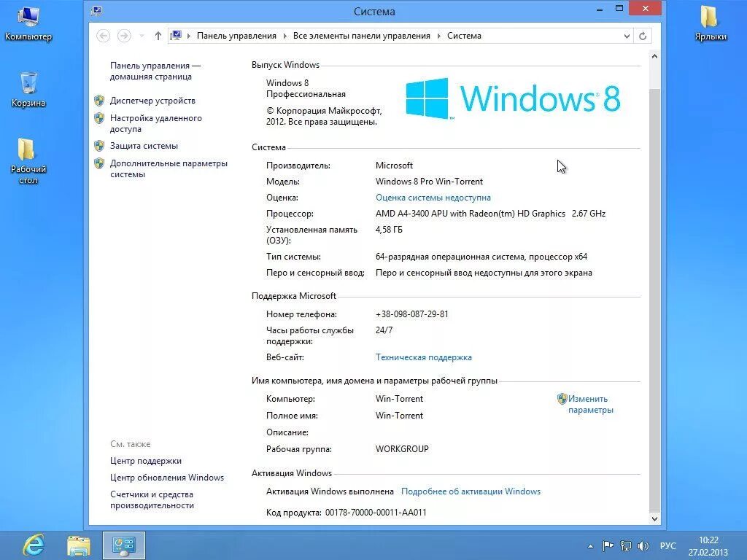Click scrollbar down arrow in Система window
The image size is (747, 560).
pyautogui.click(x=654, y=519)
